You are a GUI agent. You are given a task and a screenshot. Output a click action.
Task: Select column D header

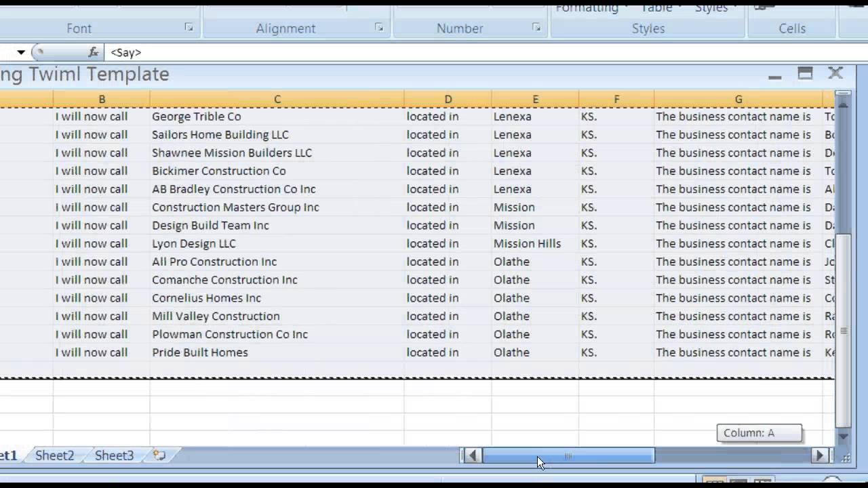point(448,100)
